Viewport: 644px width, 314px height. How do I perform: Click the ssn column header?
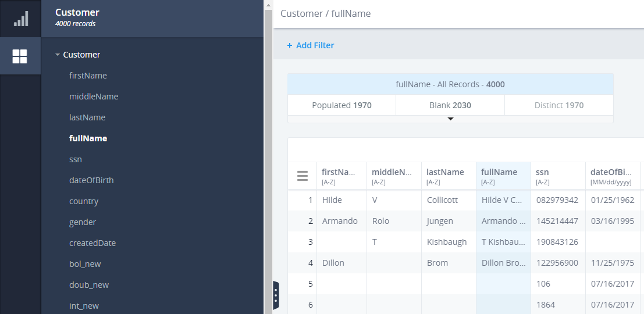click(558, 176)
